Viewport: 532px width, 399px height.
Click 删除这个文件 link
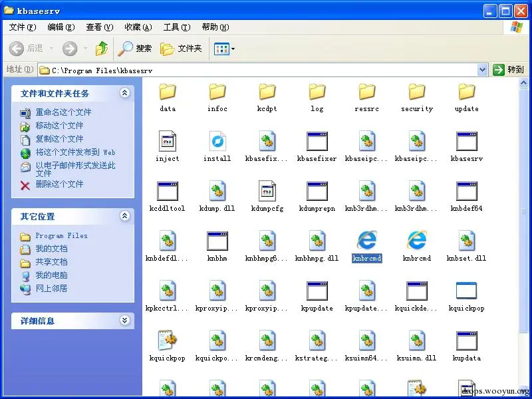click(59, 184)
